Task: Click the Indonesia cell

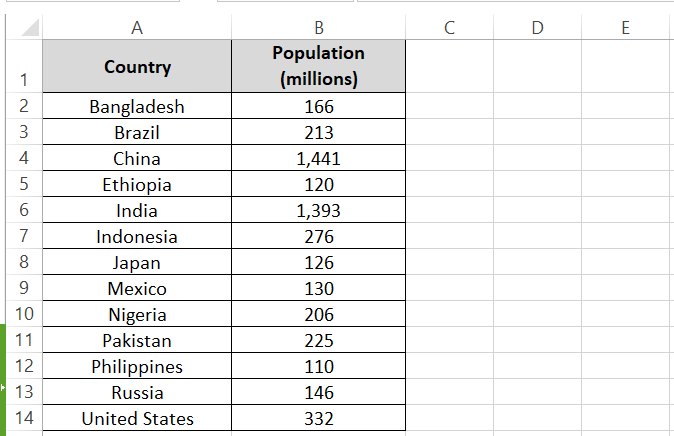Action: tap(137, 237)
